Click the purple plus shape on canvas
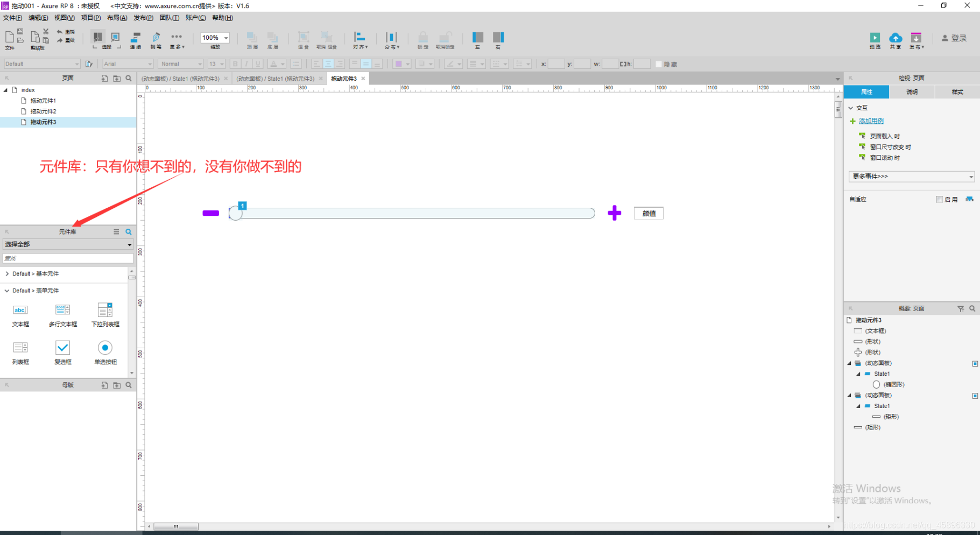Image resolution: width=980 pixels, height=535 pixels. tap(615, 213)
